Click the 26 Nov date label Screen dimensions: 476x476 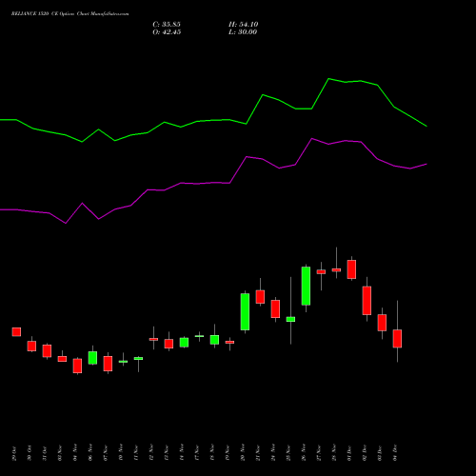pos(304,452)
